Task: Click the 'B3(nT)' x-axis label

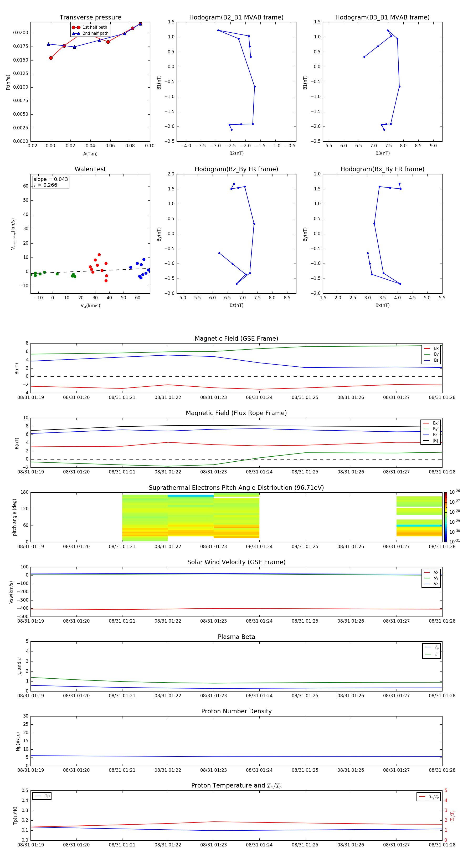Action: [382, 153]
